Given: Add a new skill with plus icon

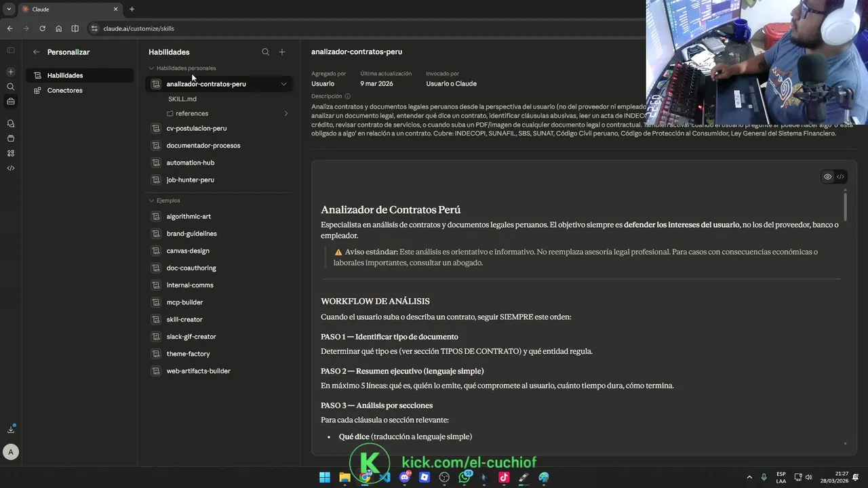Looking at the screenshot, I should (x=282, y=52).
